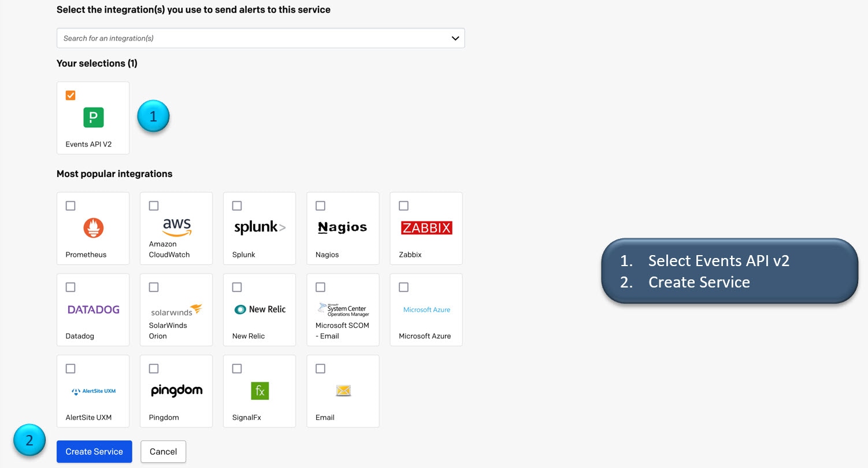This screenshot has height=468, width=868.
Task: Click the Nagios logo
Action: 343,227
